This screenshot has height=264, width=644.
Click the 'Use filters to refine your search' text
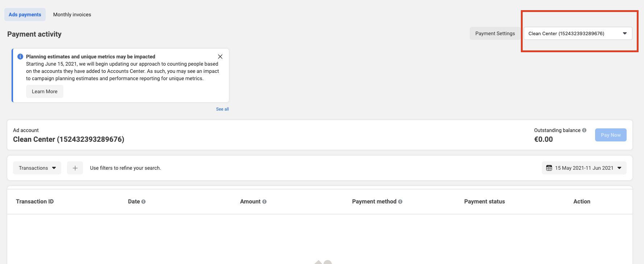125,168
